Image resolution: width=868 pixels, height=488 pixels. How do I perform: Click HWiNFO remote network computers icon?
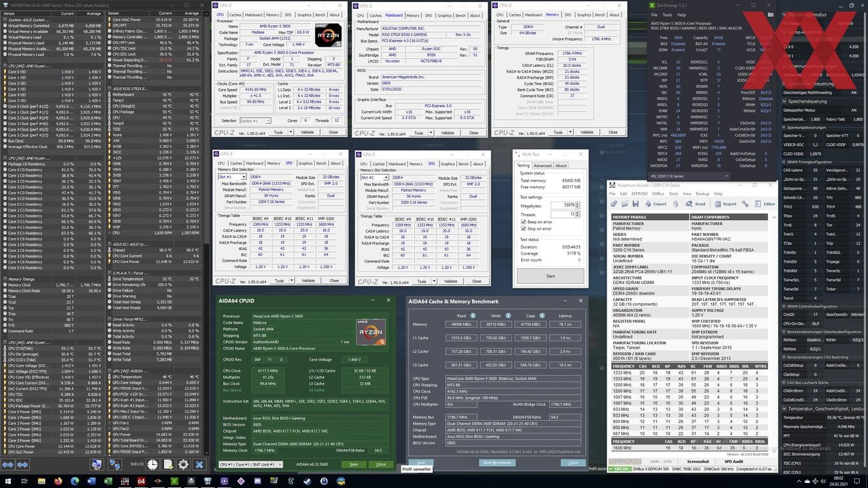pos(115,464)
